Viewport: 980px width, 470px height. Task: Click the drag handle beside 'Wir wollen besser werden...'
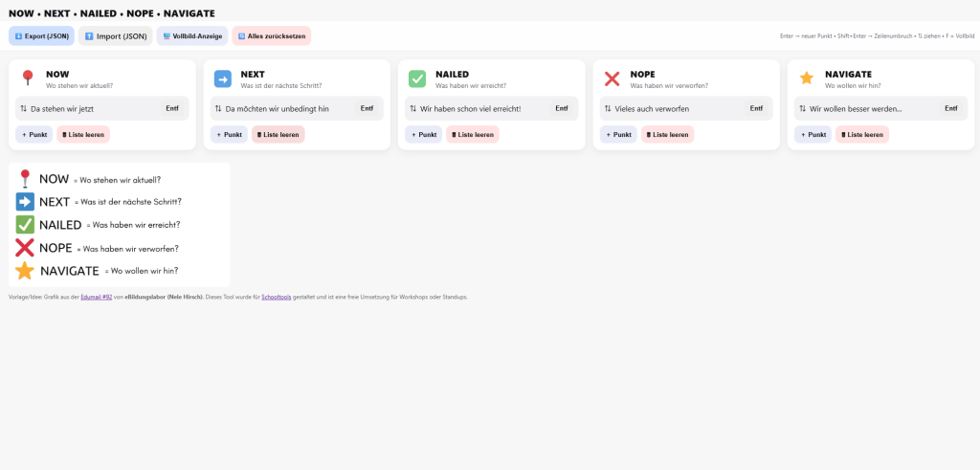coord(803,109)
